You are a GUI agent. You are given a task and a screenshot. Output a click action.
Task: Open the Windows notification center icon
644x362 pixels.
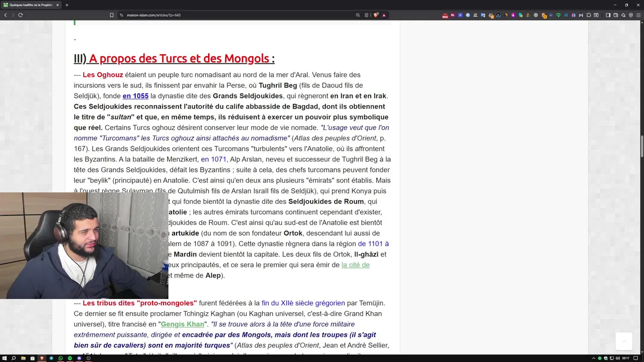click(635, 358)
